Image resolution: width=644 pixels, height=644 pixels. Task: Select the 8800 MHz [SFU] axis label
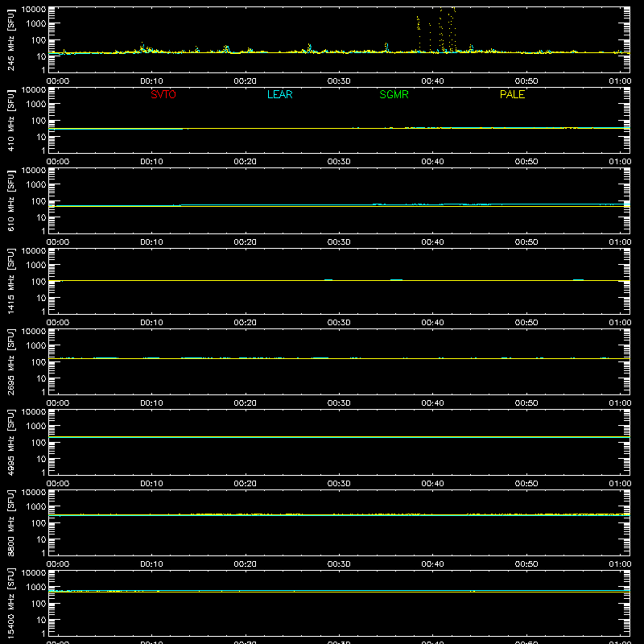(x=10, y=522)
